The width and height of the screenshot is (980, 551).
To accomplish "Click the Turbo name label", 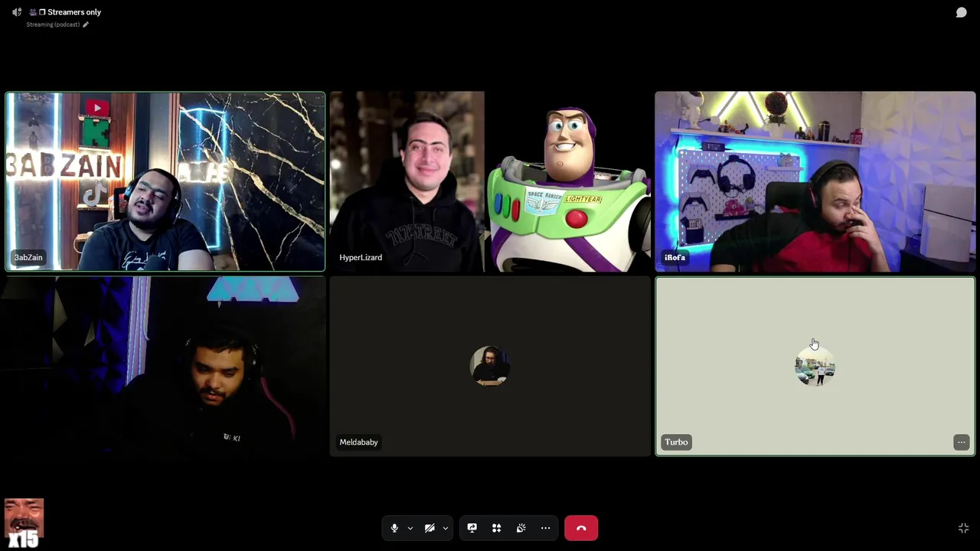I will pyautogui.click(x=676, y=442).
